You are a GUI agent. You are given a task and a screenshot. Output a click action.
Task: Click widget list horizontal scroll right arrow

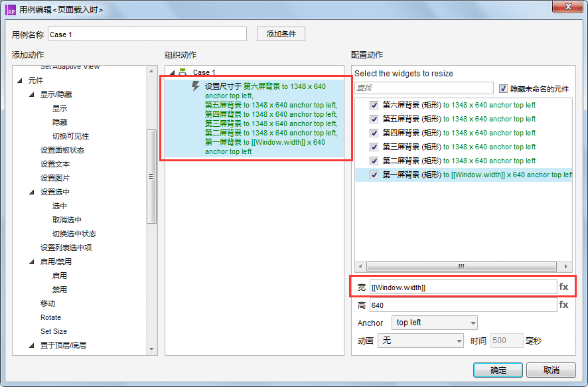pyautogui.click(x=566, y=266)
